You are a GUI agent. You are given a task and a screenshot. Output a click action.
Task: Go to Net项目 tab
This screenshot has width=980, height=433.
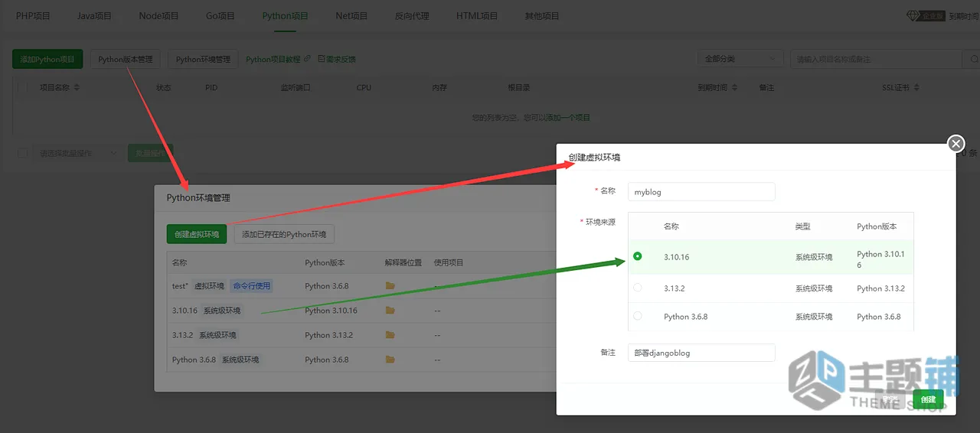(x=351, y=16)
